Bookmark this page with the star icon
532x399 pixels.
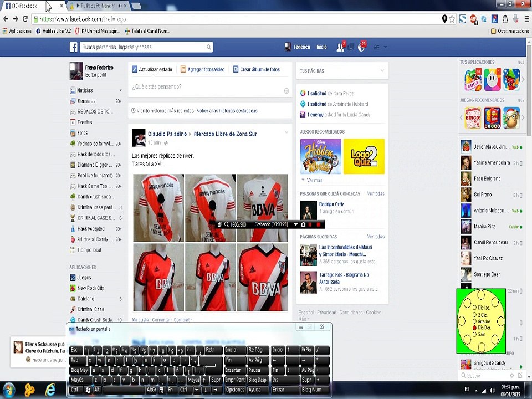coord(452,19)
